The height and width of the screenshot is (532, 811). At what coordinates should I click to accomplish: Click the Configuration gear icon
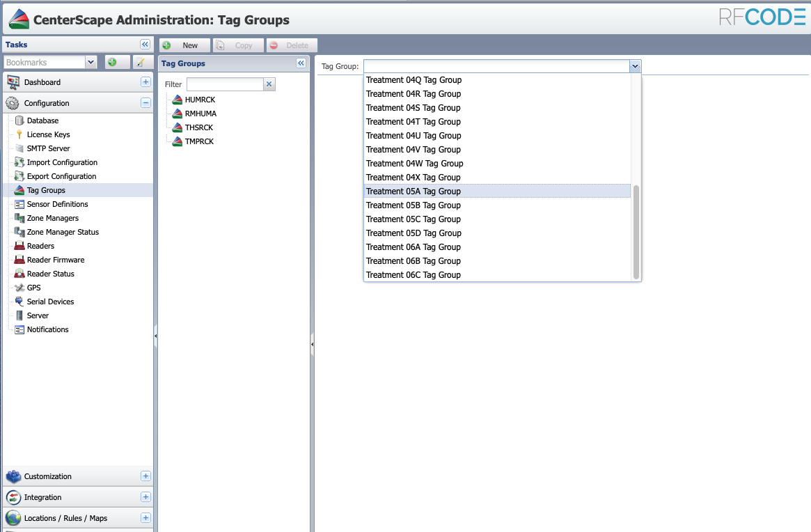13,104
